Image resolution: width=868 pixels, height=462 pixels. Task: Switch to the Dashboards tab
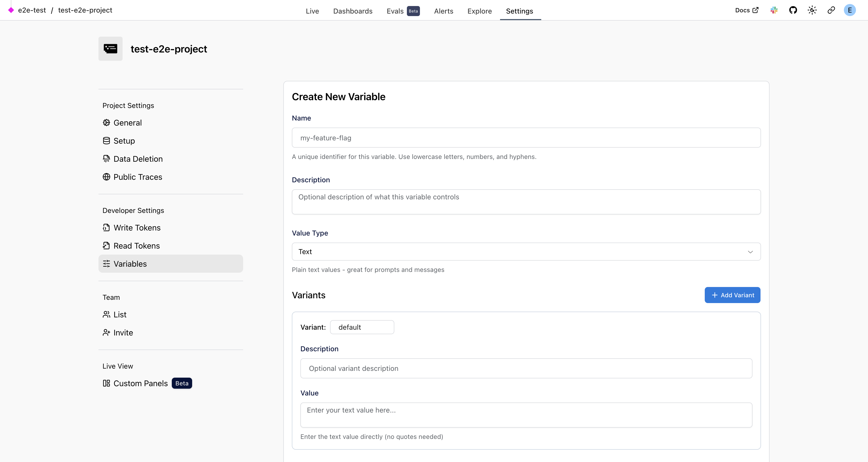352,11
